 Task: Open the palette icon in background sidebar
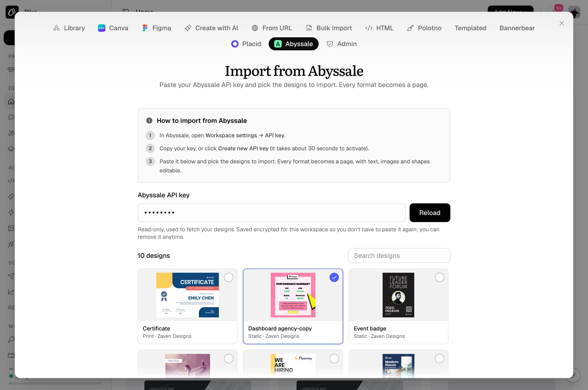point(11,117)
